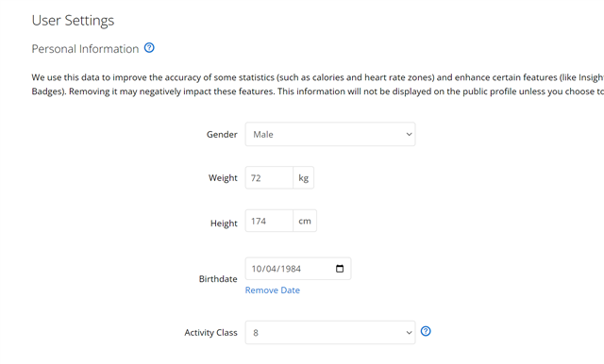Click the Gender field label
604x364 pixels.
point(222,134)
